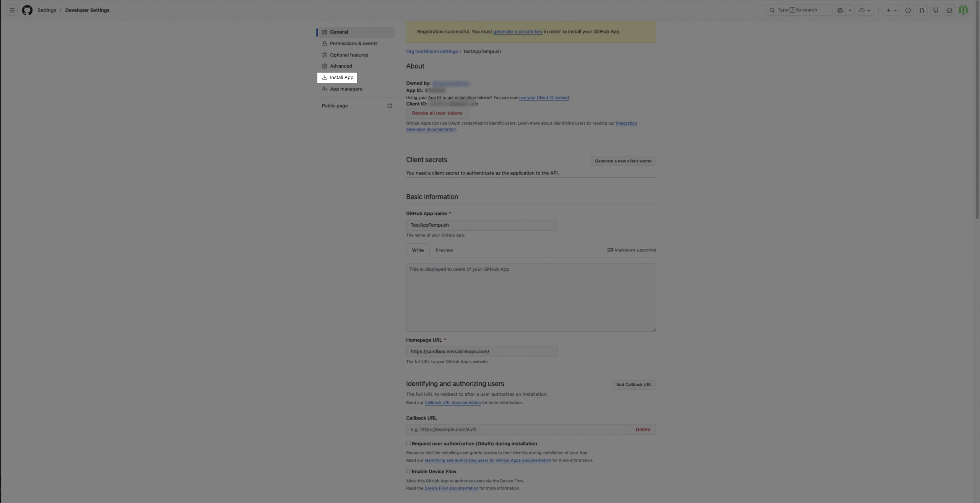Screen dimensions: 980x503
Task: Click Generate a new client secret
Action: 623,161
